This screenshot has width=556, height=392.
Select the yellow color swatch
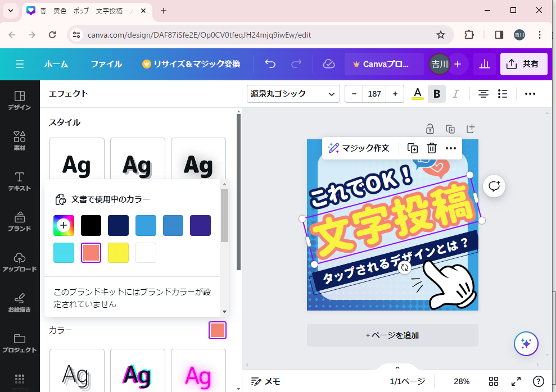click(119, 253)
